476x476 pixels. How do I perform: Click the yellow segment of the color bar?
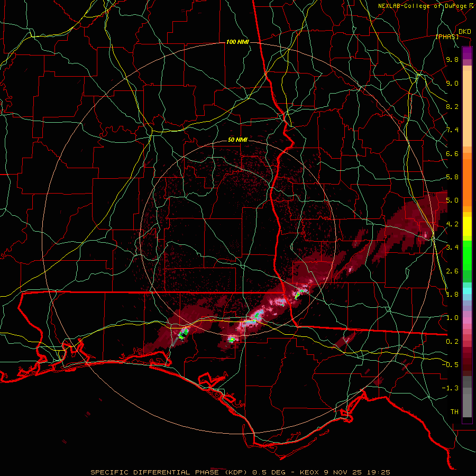point(467,226)
